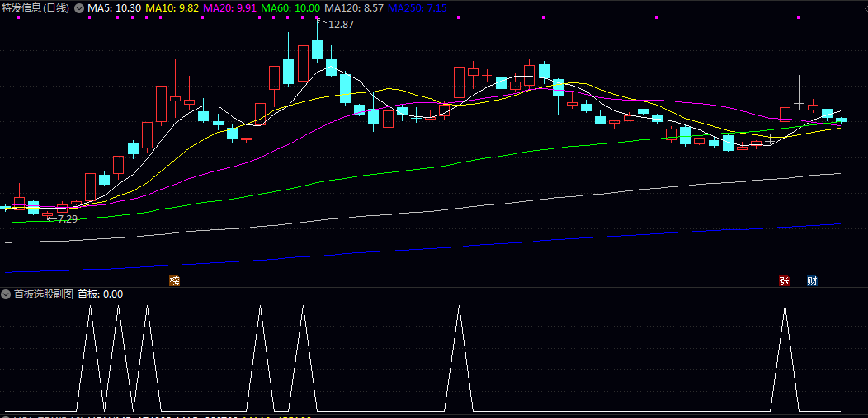The width and height of the screenshot is (868, 418).
Task: Click the green MA60 indicator label
Action: pyautogui.click(x=290, y=7)
